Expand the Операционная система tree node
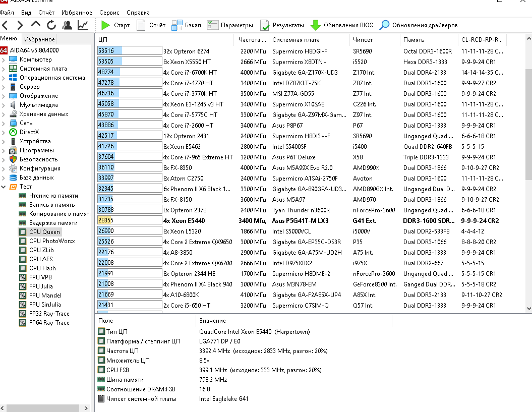The height and width of the screenshot is (412, 532). tap(4, 78)
